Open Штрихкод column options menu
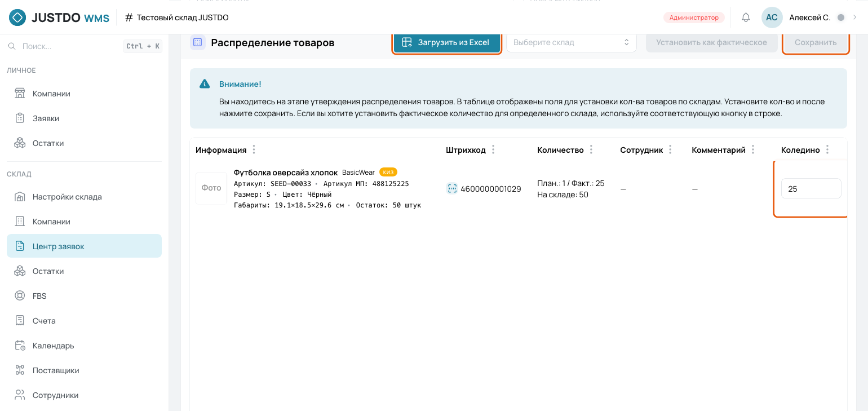The width and height of the screenshot is (868, 411). [x=493, y=149]
